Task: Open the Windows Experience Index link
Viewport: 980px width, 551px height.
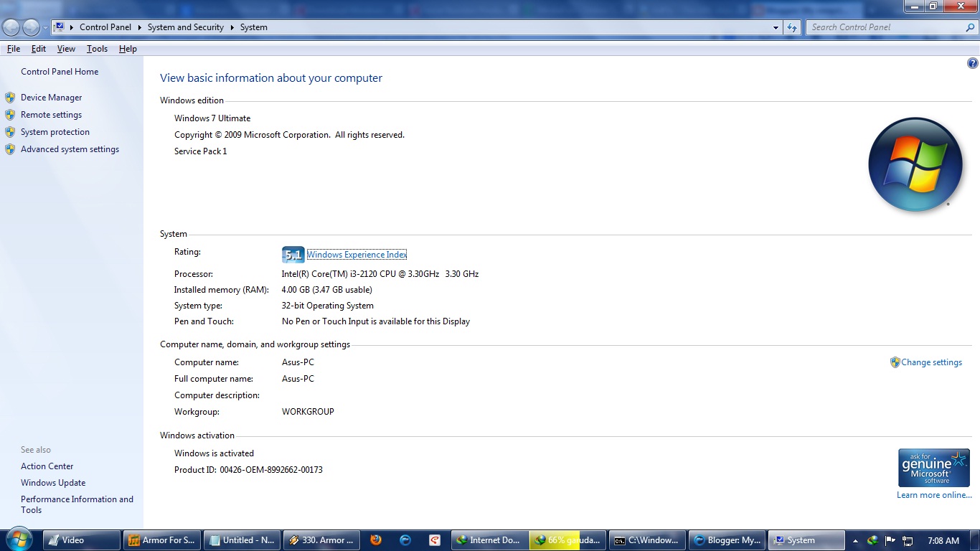Action: coord(357,255)
